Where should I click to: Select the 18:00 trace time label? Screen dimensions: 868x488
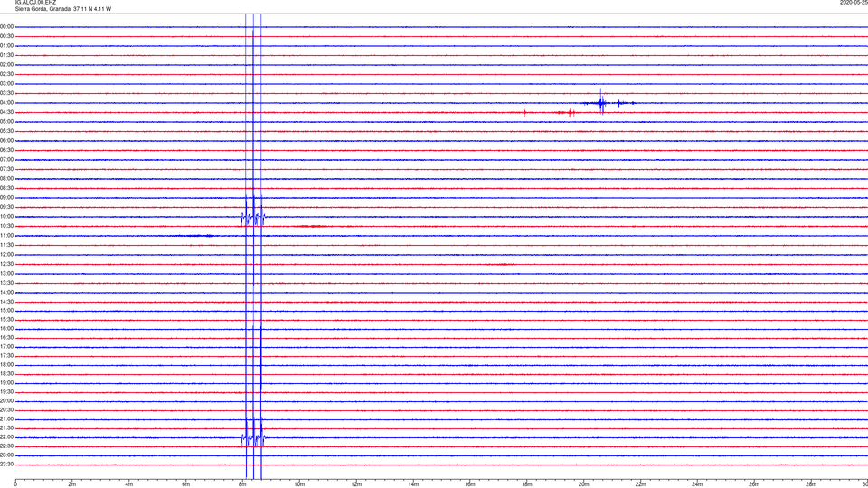tap(6, 365)
